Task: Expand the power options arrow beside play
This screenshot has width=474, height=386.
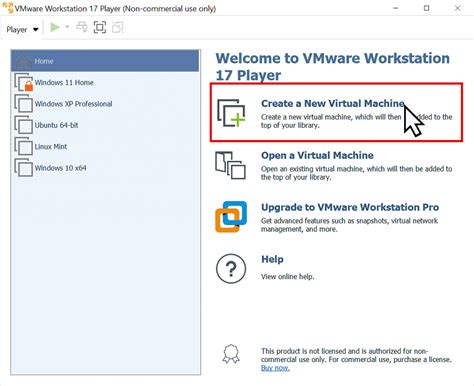Action: (67, 27)
